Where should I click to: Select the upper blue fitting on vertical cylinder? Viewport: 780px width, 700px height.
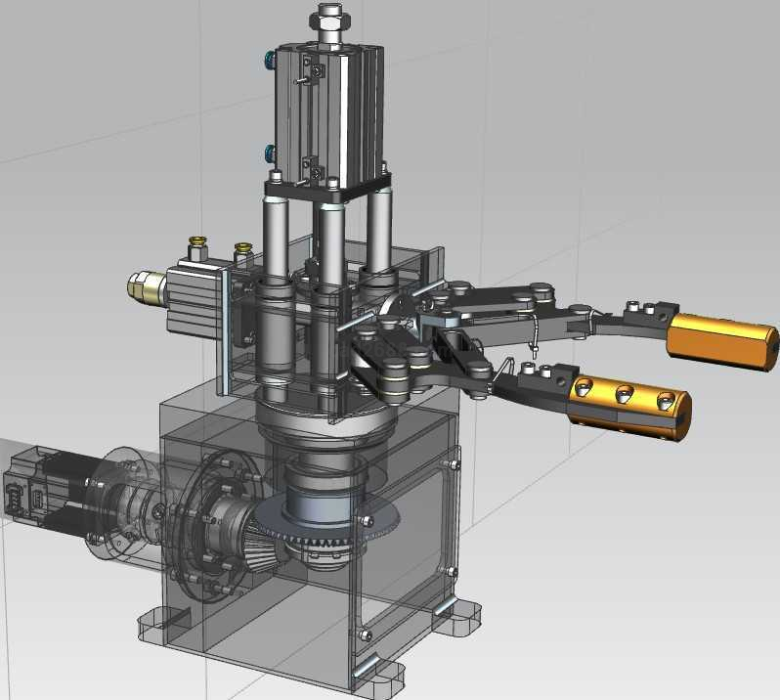(x=271, y=63)
